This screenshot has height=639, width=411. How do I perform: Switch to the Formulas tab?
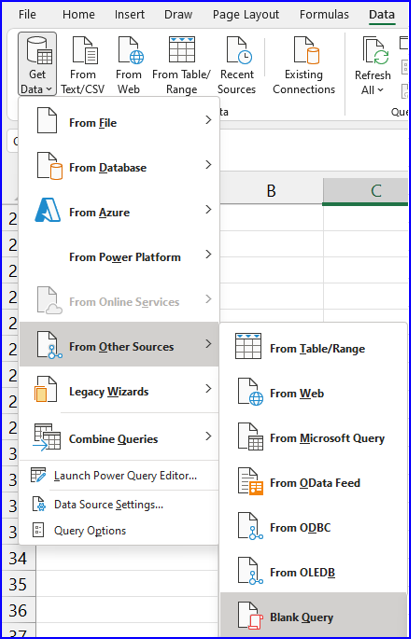(324, 15)
